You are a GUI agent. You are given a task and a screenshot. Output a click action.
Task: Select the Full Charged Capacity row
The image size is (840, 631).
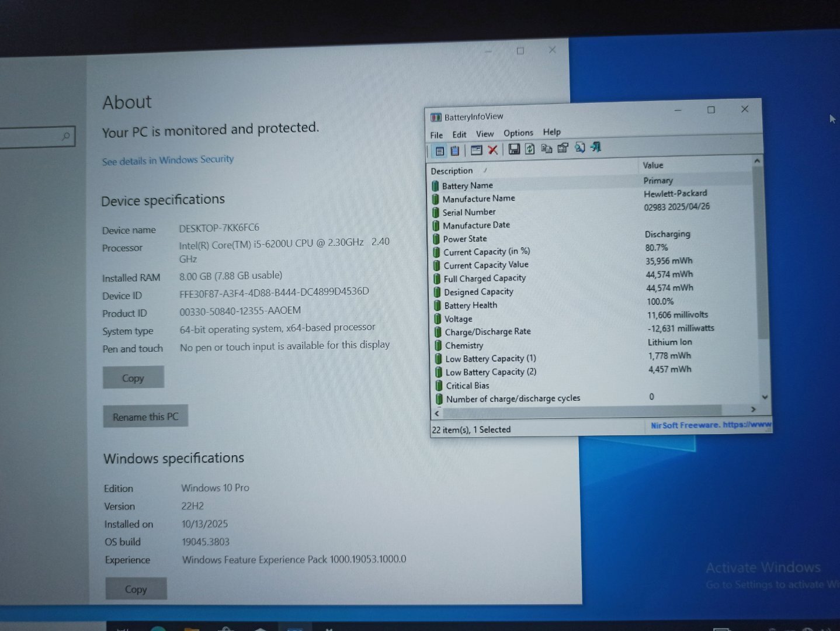pos(594,276)
